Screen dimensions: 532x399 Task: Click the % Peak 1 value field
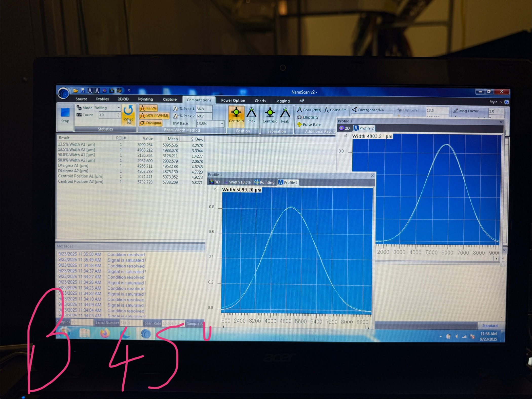click(204, 109)
